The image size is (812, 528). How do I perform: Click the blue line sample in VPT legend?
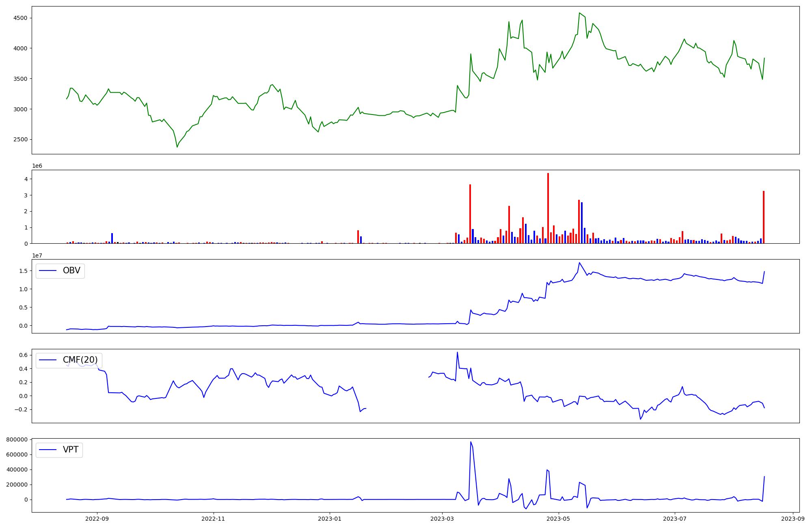pos(48,450)
